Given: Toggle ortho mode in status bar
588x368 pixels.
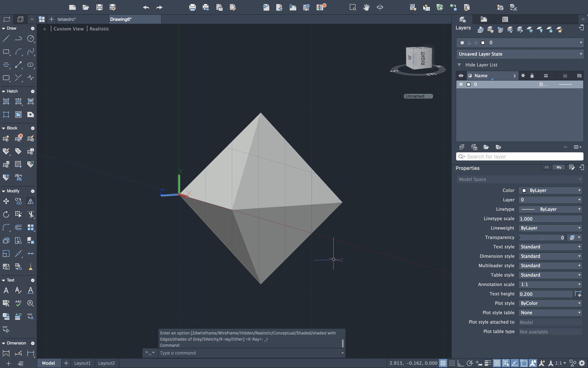Looking at the screenshot, I should click(x=461, y=363).
